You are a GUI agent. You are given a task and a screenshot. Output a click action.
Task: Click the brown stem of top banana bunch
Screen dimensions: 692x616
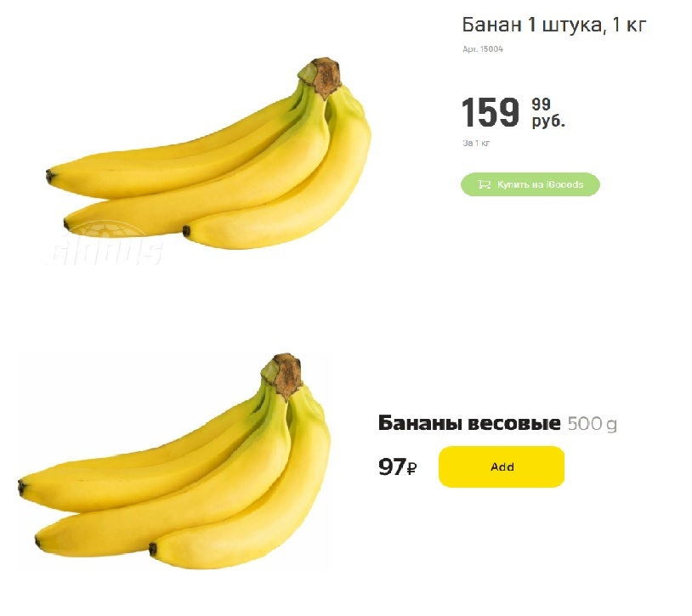pos(321,76)
